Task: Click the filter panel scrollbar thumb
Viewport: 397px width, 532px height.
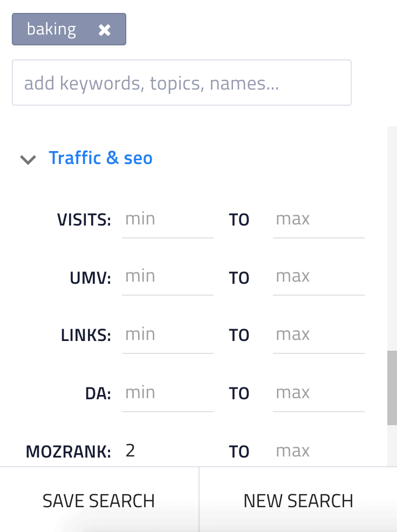Action: (392, 387)
